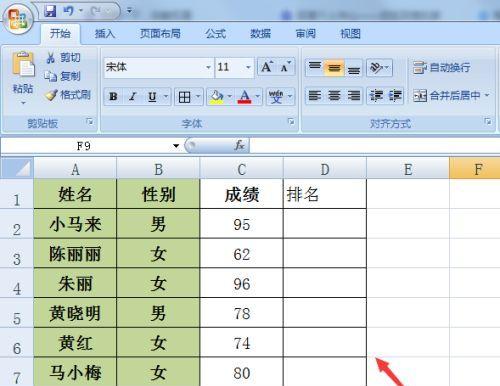The image size is (500, 386).
Task: Select column F header
Action: point(475,169)
